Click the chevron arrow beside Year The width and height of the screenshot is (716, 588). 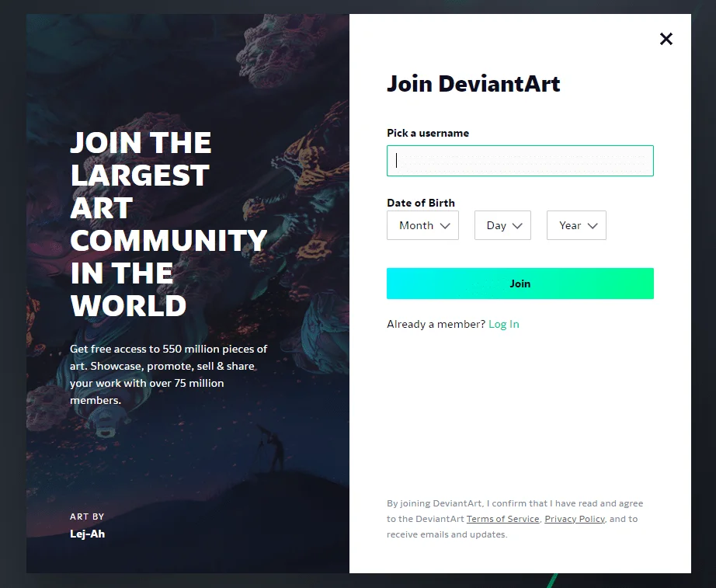point(593,226)
